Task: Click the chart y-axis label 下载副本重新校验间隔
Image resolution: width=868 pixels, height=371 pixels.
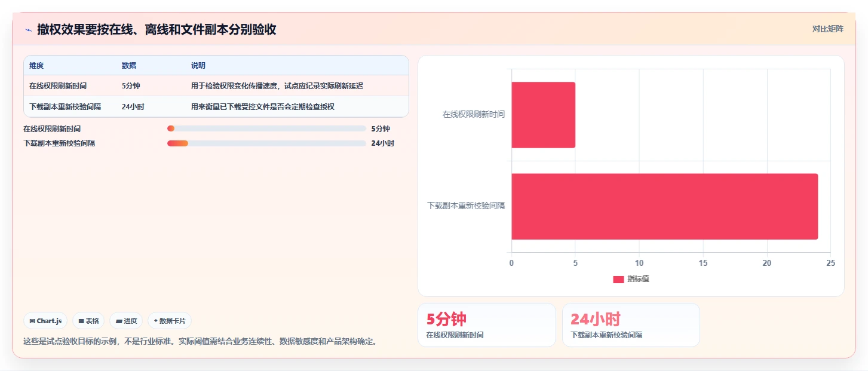Action: point(466,206)
